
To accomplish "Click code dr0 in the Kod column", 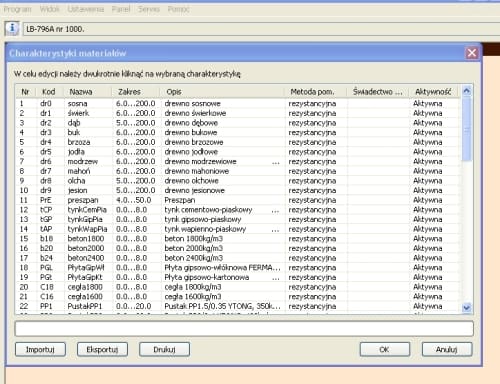I will [46, 103].
